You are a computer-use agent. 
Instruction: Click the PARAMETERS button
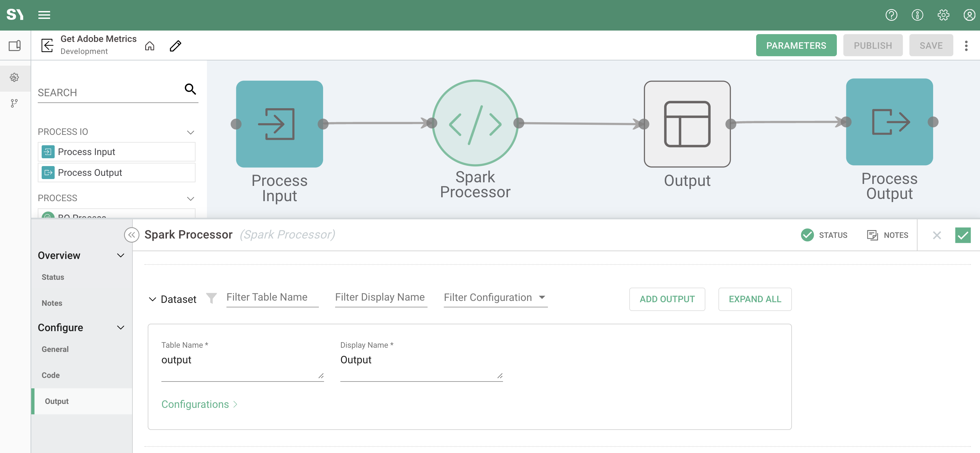click(796, 45)
